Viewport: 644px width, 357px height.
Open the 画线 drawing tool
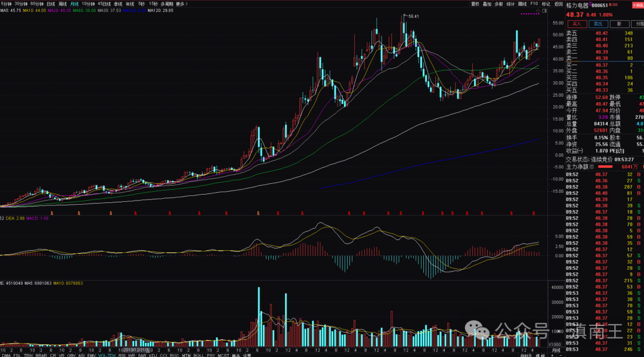[x=522, y=4]
